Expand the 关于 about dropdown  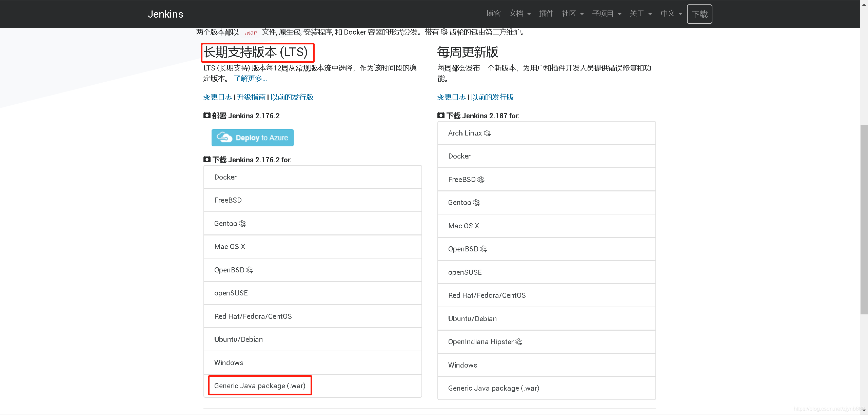tap(641, 14)
